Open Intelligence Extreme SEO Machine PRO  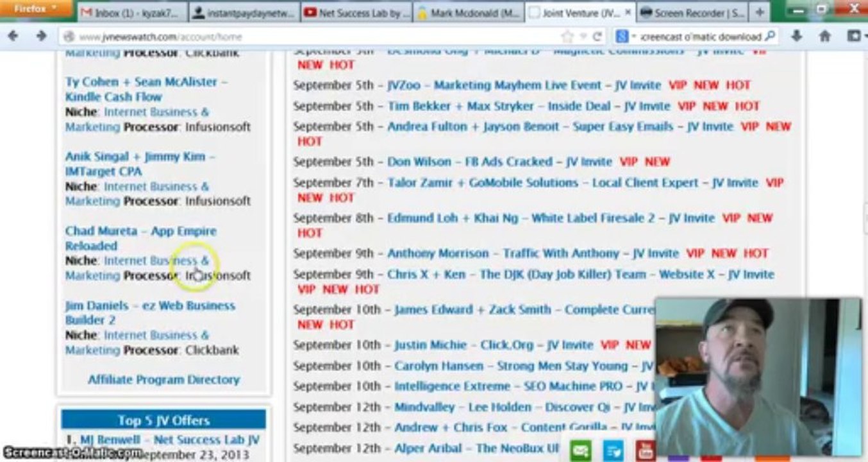pos(524,386)
